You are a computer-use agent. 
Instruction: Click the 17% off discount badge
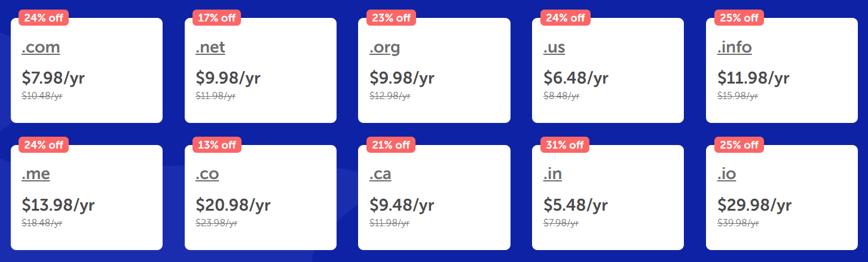216,18
